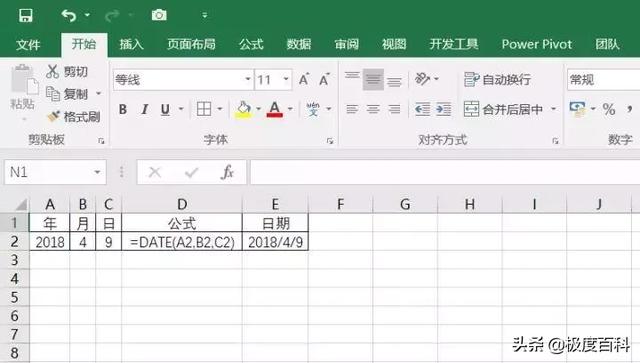Click the 剪切 cut button
The width and height of the screenshot is (640, 363).
(x=67, y=71)
